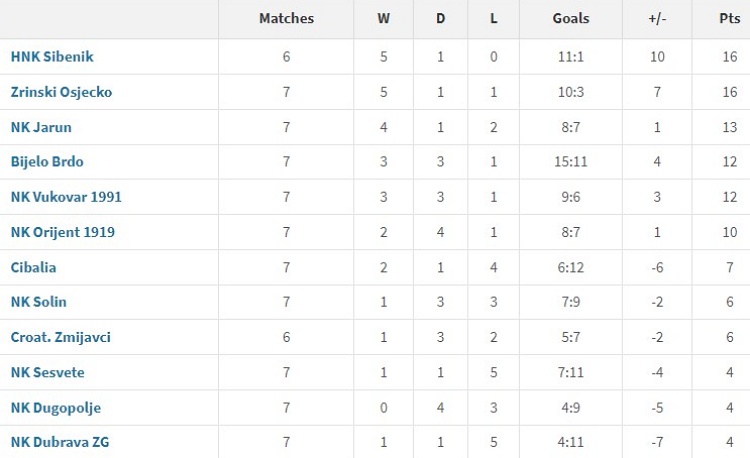Open the NK Dubrava ZG team page
The height and width of the screenshot is (458, 750).
click(60, 442)
